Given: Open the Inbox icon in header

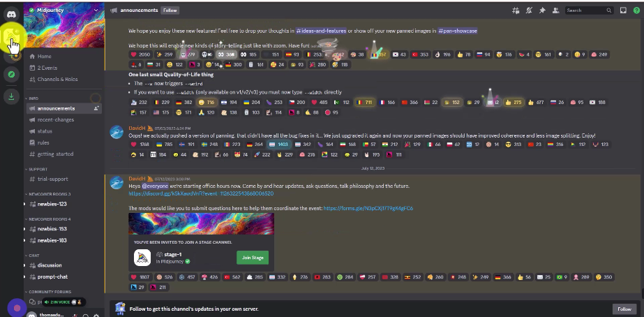Looking at the screenshot, I should click(624, 10).
